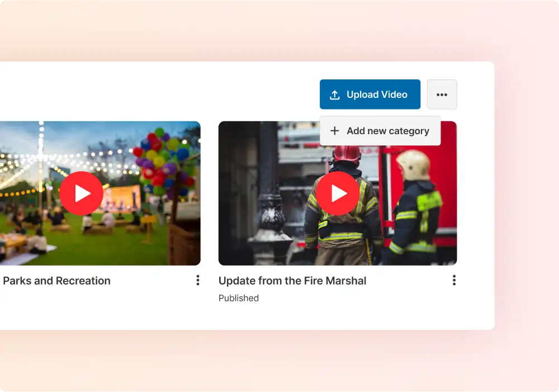The width and height of the screenshot is (559, 392).
Task: Click the Update from the Fire Marshal title
Action: coord(292,281)
